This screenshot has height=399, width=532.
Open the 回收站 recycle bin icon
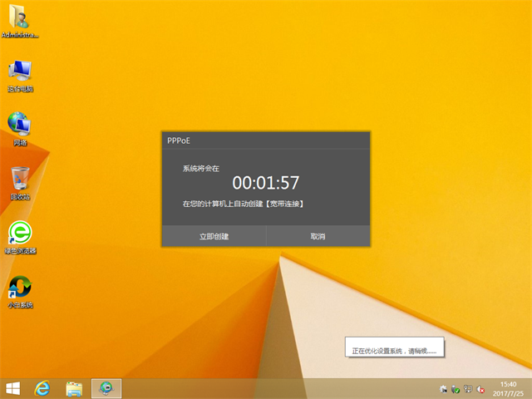click(x=20, y=183)
